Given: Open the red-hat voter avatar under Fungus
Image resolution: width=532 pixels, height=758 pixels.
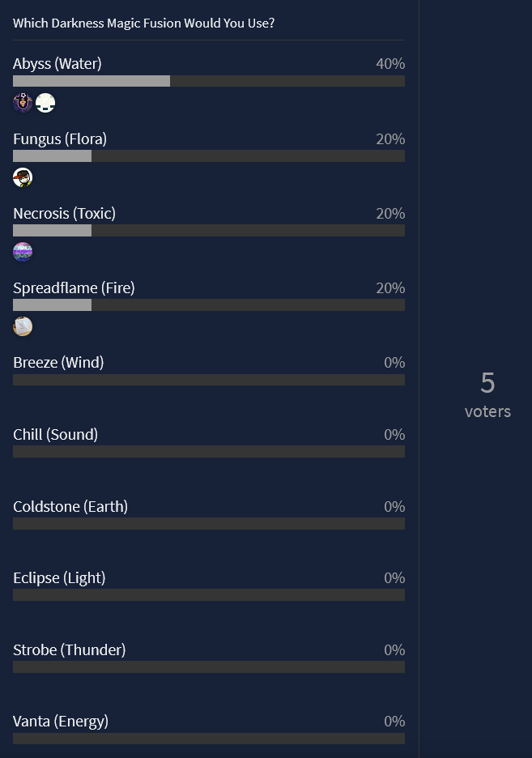Looking at the screenshot, I should (x=23, y=177).
